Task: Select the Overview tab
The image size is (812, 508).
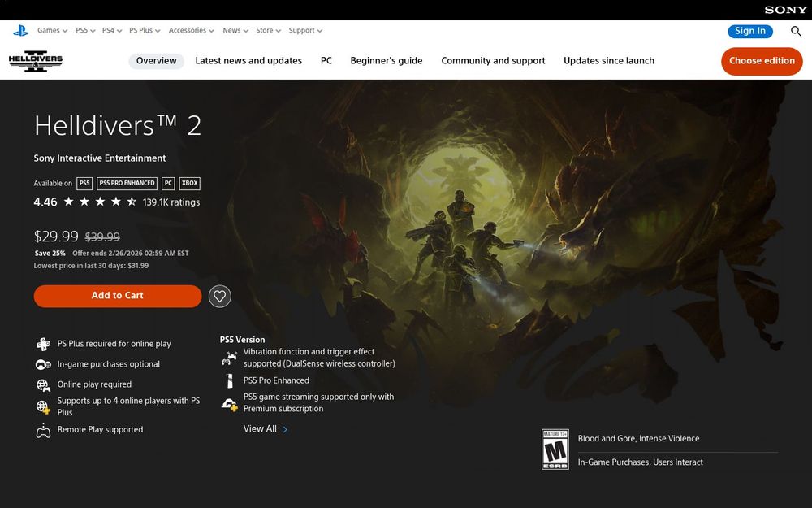Action: 157,61
